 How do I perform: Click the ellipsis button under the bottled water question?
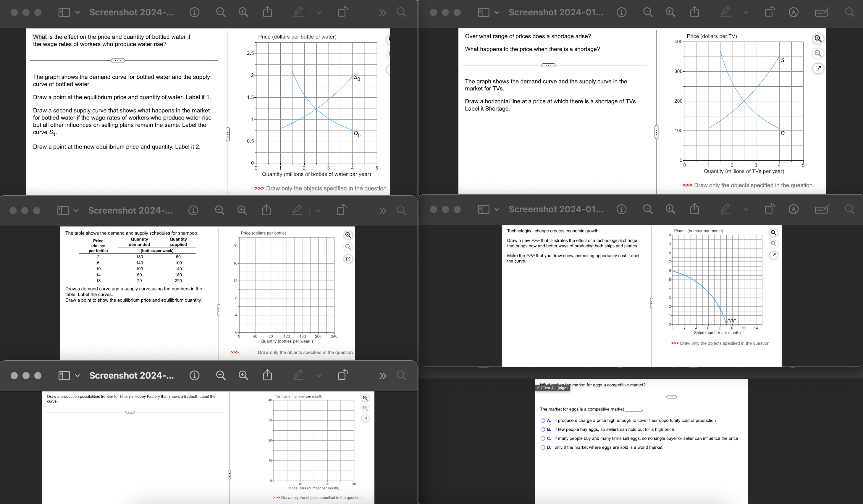118,61
